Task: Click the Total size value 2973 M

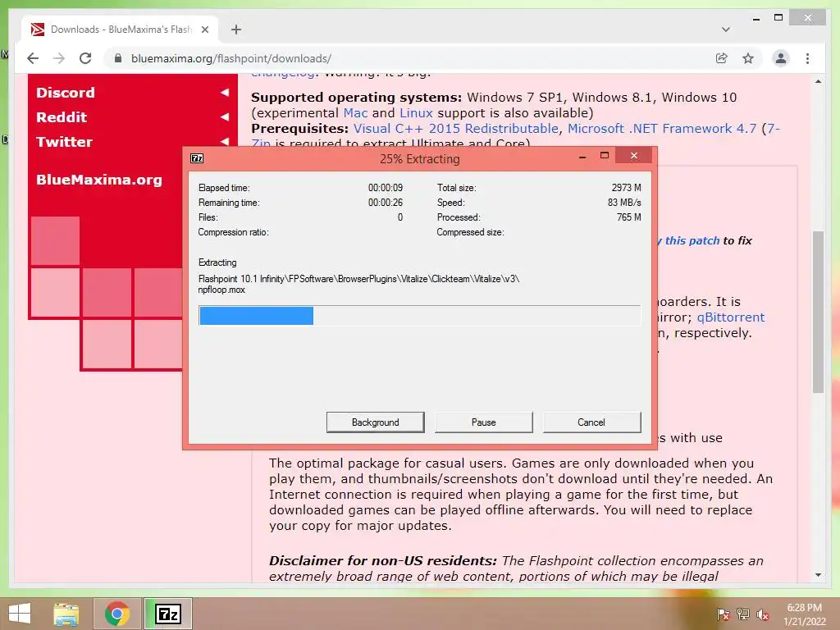Action: tap(626, 188)
